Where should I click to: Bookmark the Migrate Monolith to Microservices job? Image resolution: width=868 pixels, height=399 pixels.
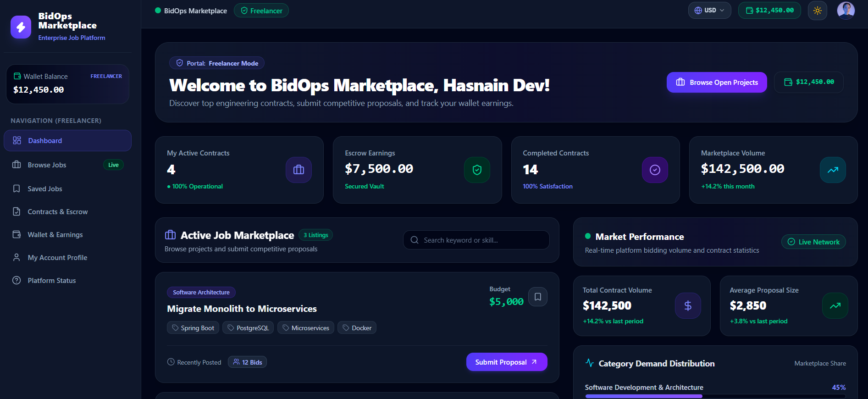pyautogui.click(x=538, y=297)
